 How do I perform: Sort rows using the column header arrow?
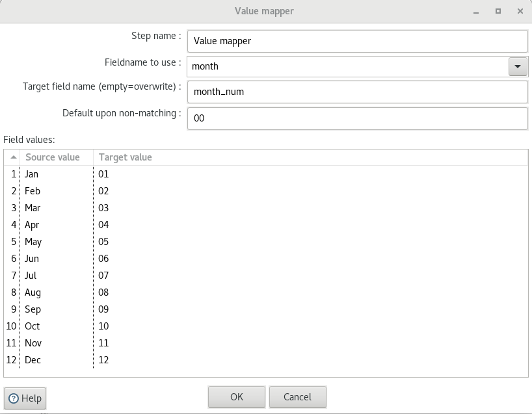[13, 157]
